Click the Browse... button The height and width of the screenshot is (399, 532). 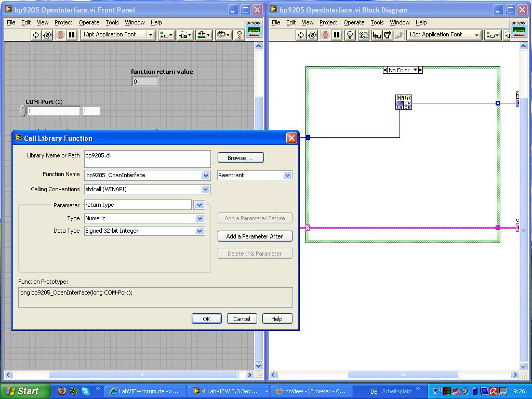pos(240,157)
